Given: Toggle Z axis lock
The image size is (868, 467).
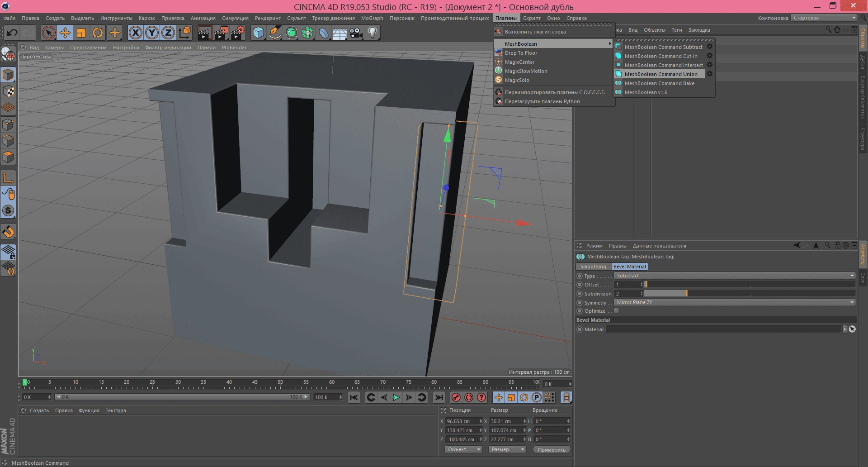Looking at the screenshot, I should pos(168,33).
